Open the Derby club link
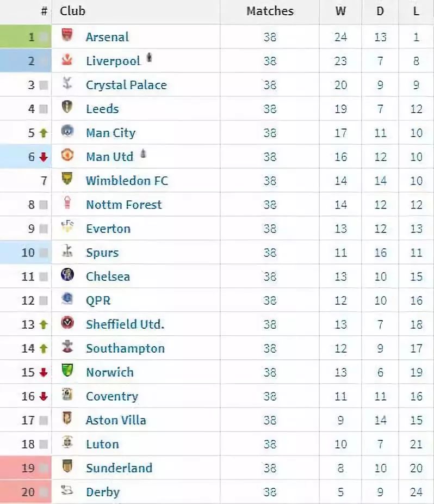The width and height of the screenshot is (434, 504). tap(103, 493)
